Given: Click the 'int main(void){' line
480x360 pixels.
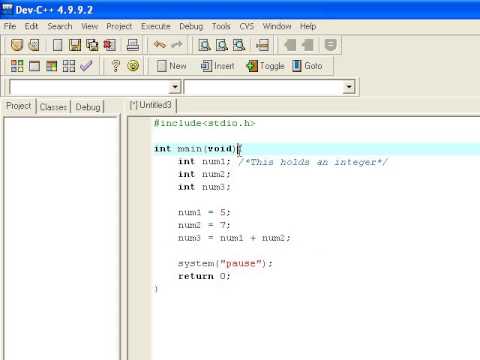Looking at the screenshot, I should 198,149.
